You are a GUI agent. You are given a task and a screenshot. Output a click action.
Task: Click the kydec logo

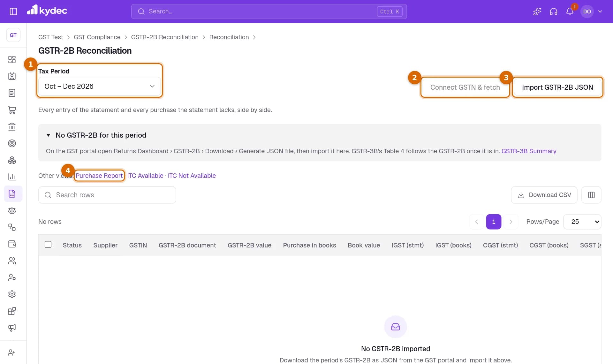coord(47,11)
